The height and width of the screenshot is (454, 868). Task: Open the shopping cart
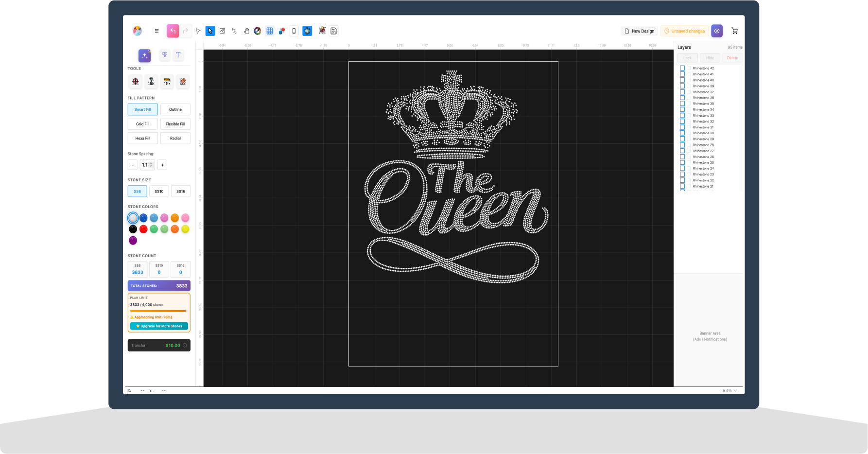734,31
